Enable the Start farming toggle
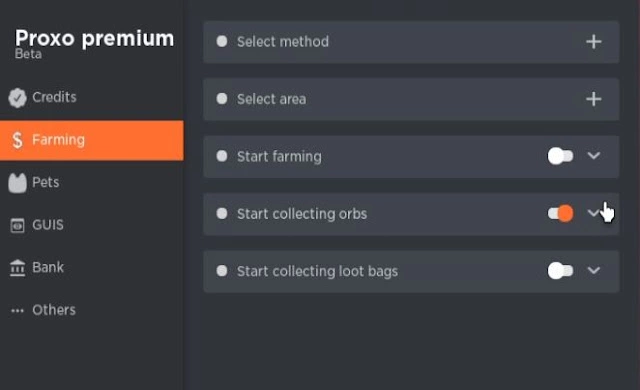 tap(560, 156)
